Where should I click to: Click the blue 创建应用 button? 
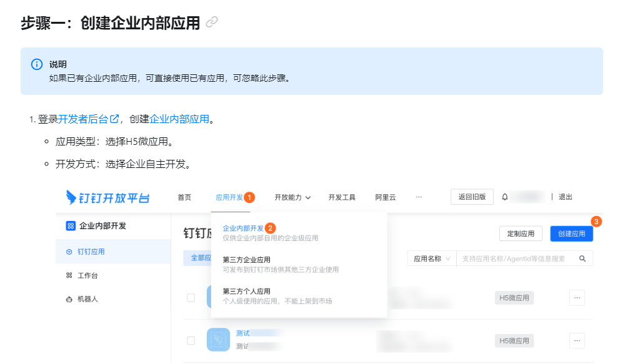572,234
